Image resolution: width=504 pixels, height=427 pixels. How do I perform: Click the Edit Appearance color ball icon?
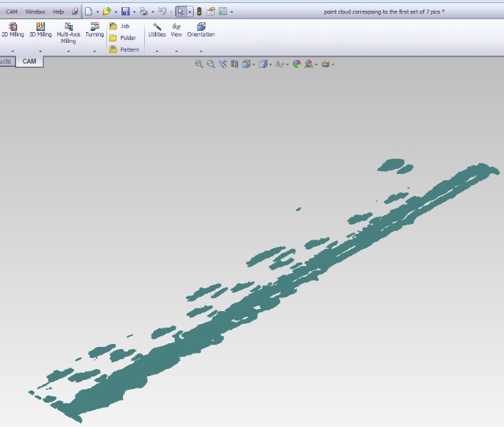297,64
